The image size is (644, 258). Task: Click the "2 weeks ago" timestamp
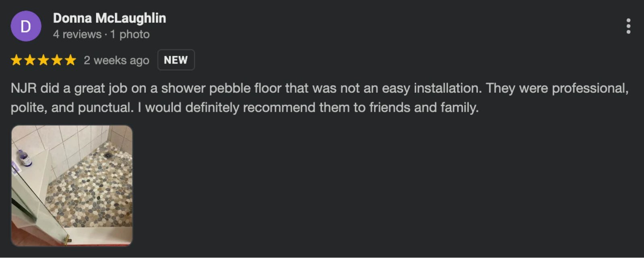[116, 60]
